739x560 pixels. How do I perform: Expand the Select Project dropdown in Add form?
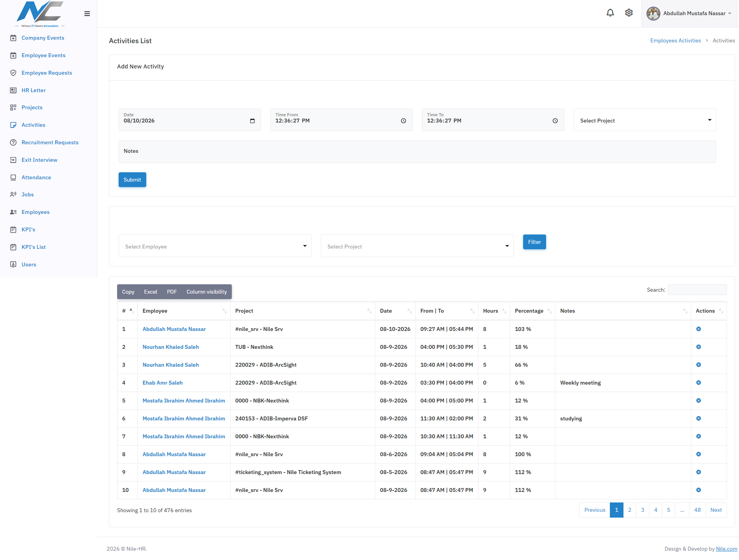point(644,120)
